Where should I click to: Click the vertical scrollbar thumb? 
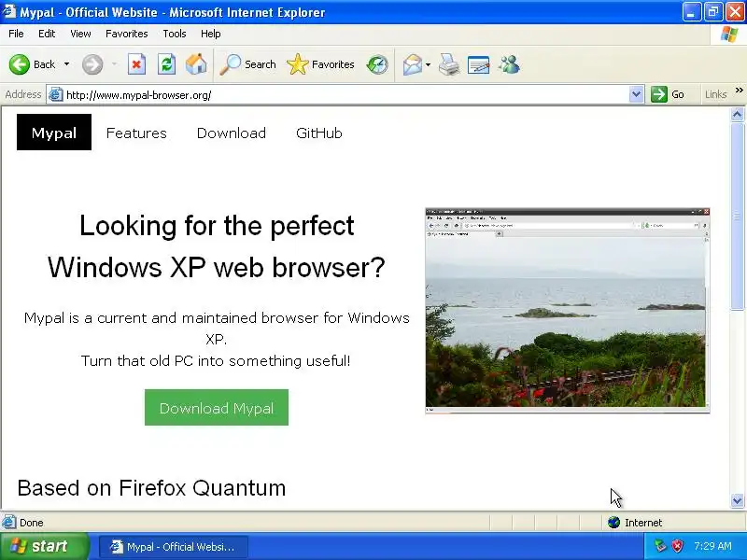pos(737,216)
